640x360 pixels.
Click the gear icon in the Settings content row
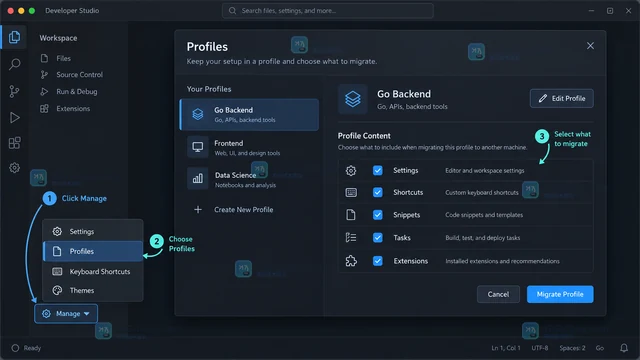(x=351, y=171)
